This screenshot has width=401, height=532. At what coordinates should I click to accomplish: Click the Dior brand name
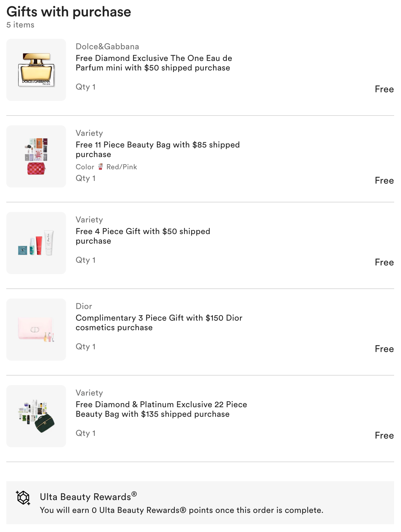84,306
